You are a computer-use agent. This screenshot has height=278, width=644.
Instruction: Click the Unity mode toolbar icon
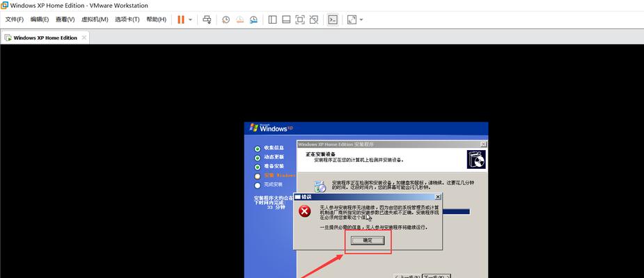pyautogui.click(x=314, y=19)
